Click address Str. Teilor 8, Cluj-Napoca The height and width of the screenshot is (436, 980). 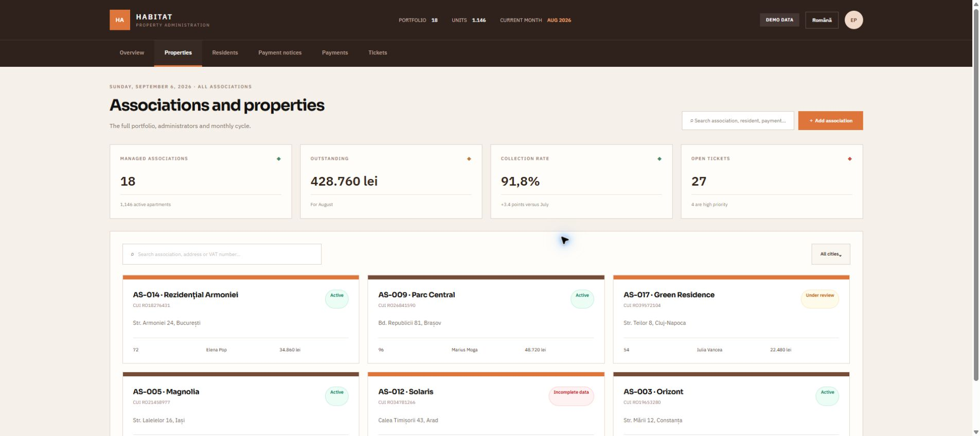pos(654,323)
